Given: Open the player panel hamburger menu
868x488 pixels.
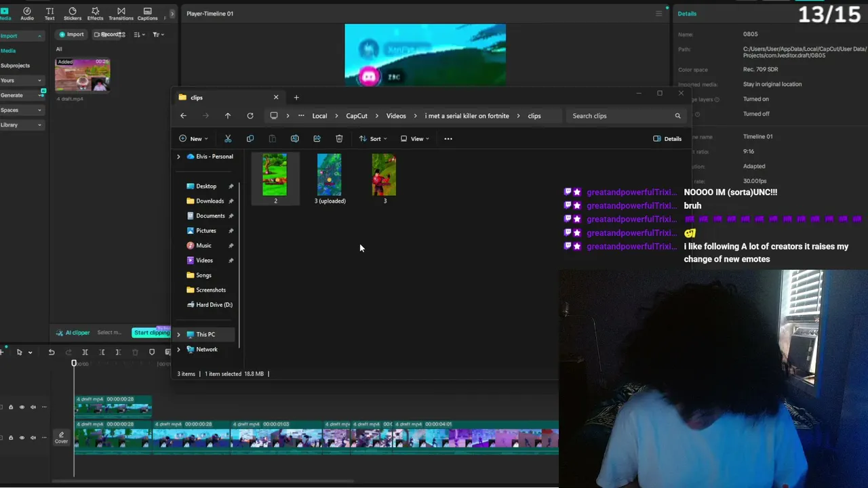Looking at the screenshot, I should pos(658,14).
